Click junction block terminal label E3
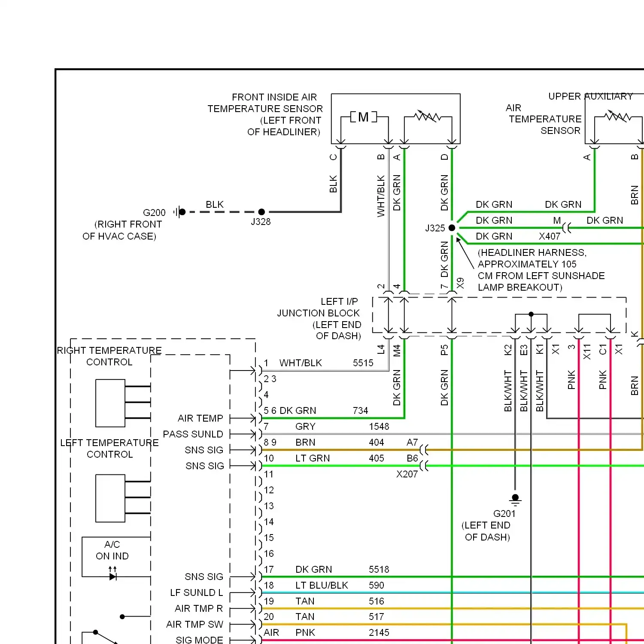Screen dimensions: 644x644 coord(524,350)
